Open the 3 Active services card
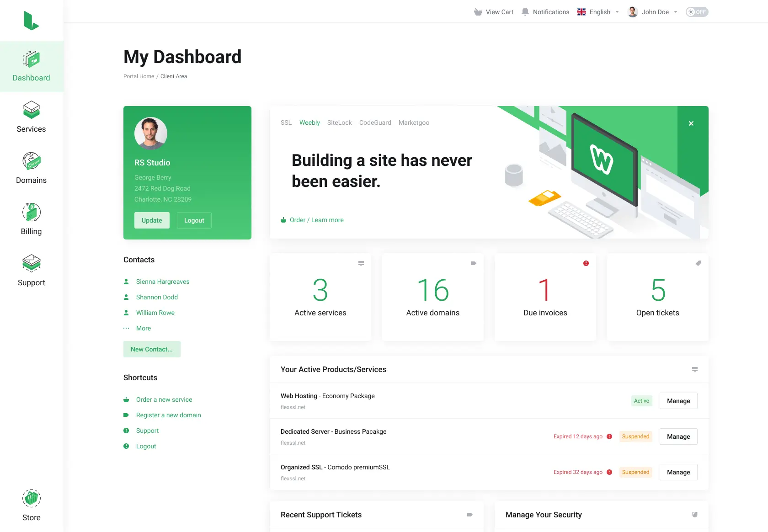768x532 pixels. tap(320, 297)
